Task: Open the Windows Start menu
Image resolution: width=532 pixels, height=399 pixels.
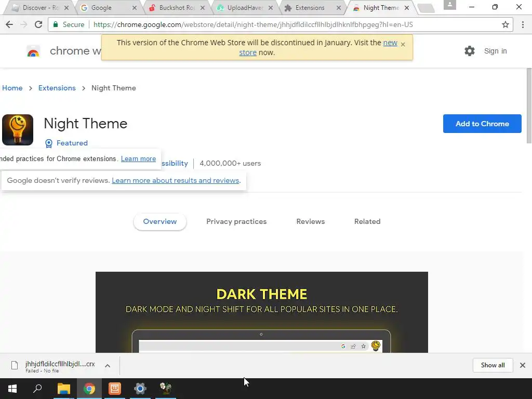Action: click(x=12, y=389)
